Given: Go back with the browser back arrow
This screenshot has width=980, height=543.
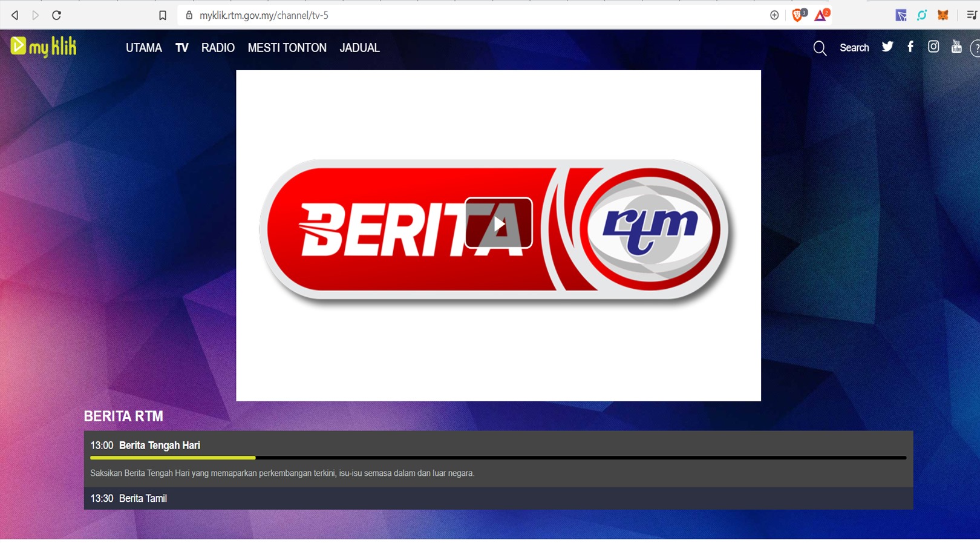Looking at the screenshot, I should point(15,15).
